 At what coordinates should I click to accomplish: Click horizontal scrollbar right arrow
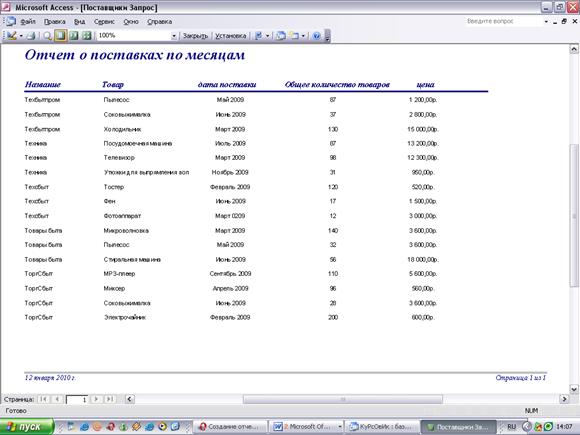point(564,399)
